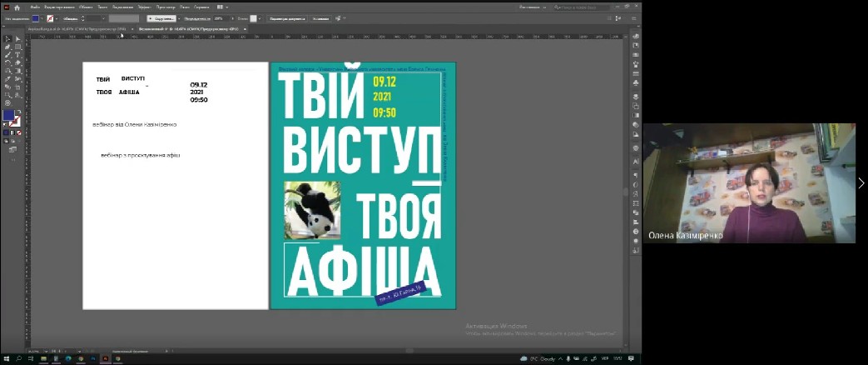
Task: Select the Selection arrow tool
Action: coord(7,38)
